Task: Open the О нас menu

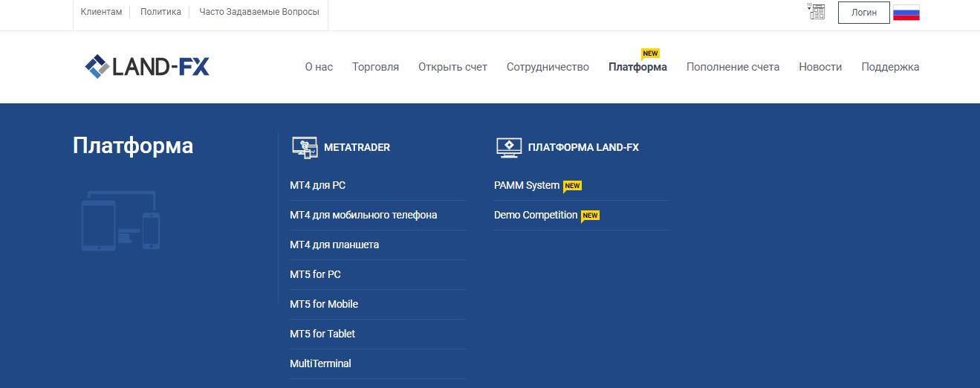Action: coord(319,67)
